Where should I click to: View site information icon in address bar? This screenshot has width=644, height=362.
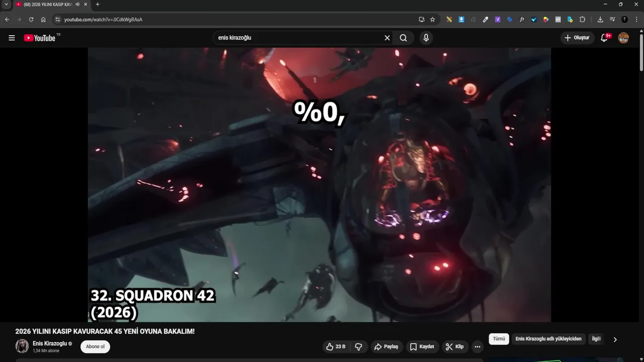point(57,20)
